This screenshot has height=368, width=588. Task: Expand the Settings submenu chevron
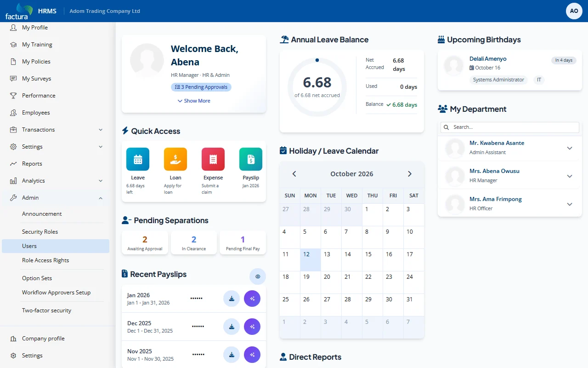[101, 147]
